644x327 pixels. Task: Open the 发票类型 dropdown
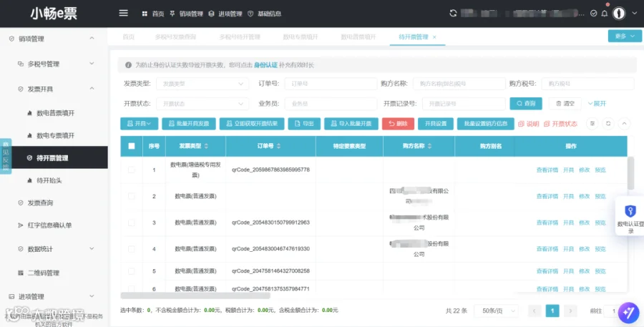point(203,84)
